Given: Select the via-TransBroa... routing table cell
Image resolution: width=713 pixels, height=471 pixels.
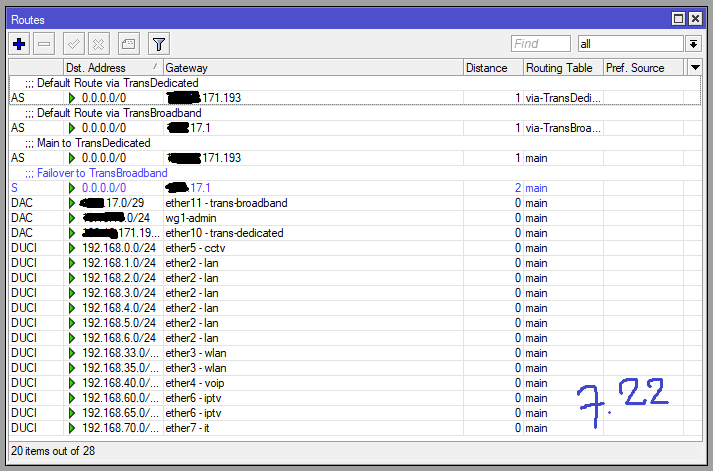Looking at the screenshot, I should tap(563, 128).
